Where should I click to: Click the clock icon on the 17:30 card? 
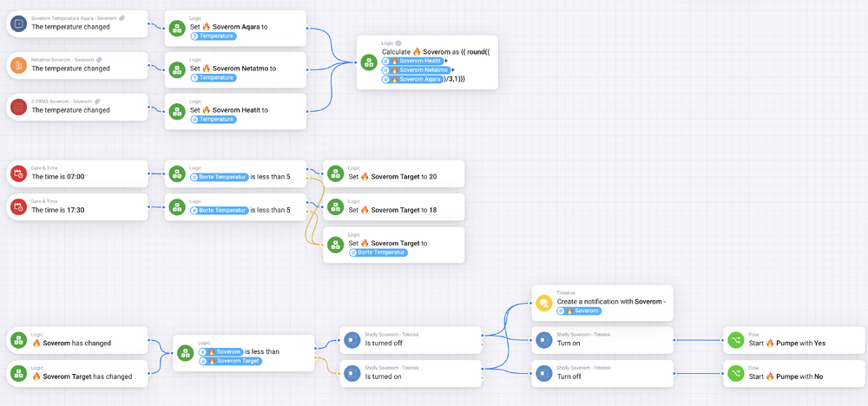(x=18, y=206)
